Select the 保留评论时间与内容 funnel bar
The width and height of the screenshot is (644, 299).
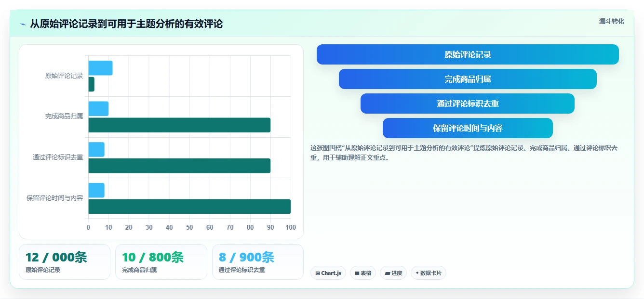(x=468, y=128)
